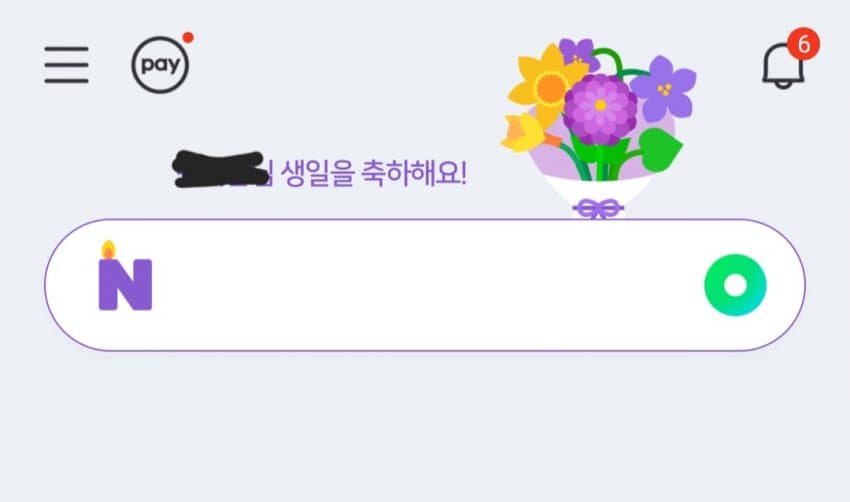Click the red dot on the pay icon
Image resolution: width=850 pixels, height=502 pixels.
188,37
